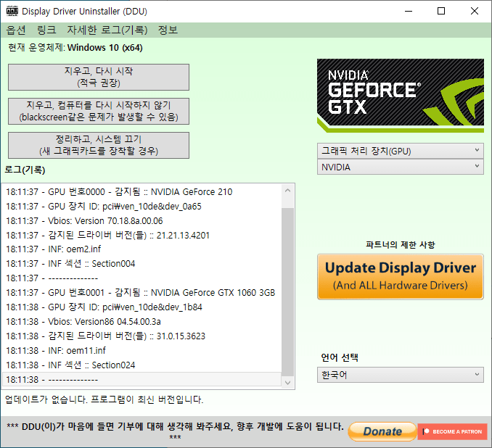Click the log vertical scrollbar thumb
Image resolution: width=492 pixels, height=448 pixels.
coord(288,292)
